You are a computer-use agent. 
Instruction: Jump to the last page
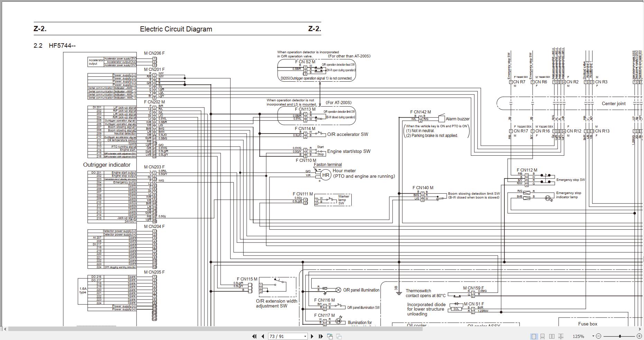coord(321,336)
